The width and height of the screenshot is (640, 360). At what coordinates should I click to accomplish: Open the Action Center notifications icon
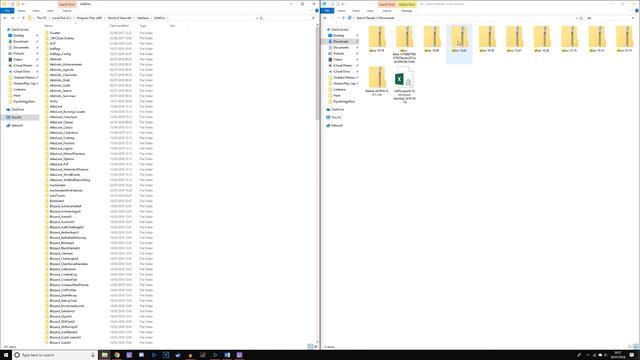pyautogui.click(x=631, y=355)
